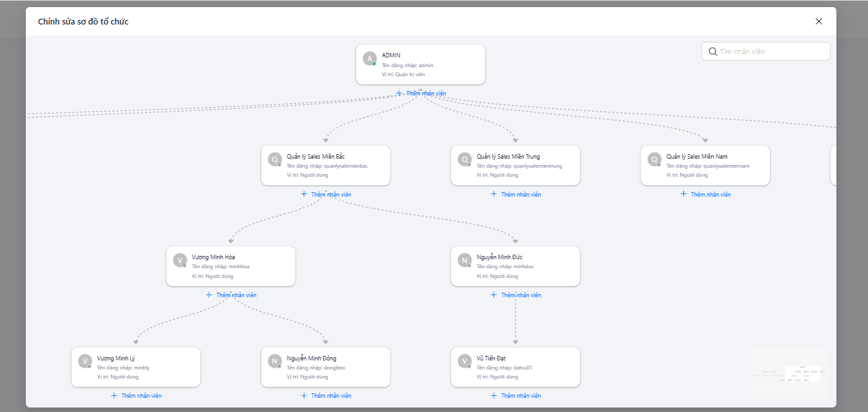This screenshot has width=868, height=412.
Task: Click the search magnifier icon
Action: [x=712, y=52]
